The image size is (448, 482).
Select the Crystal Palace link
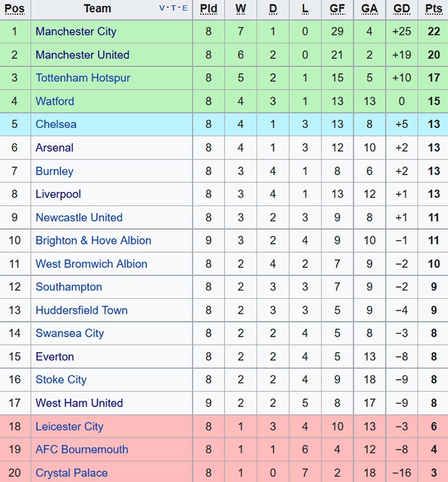pos(71,473)
